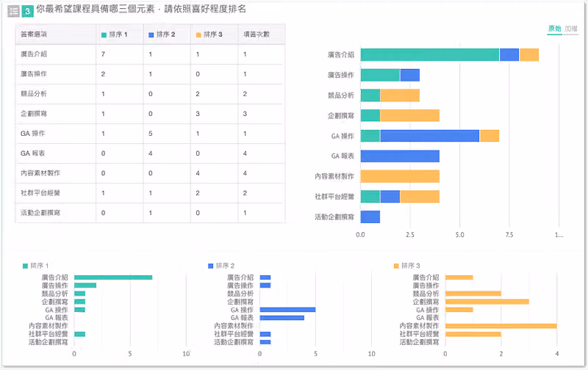Click the blue 廣告操作 segment in the stacked chart
Viewport: 588px width, 370px height.
point(410,75)
